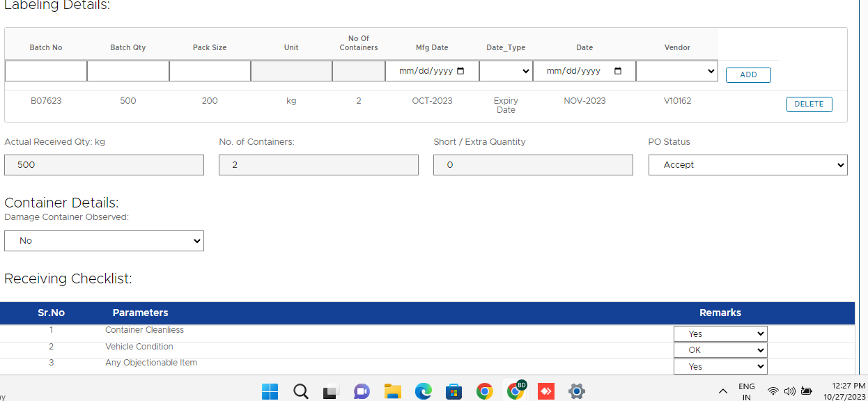Expand the Damage Container Observed dropdown
Viewport: 868px width, 401px height.
[104, 241]
